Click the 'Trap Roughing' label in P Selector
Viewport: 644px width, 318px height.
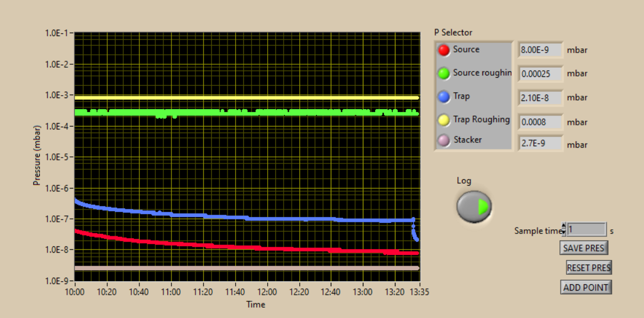point(481,120)
